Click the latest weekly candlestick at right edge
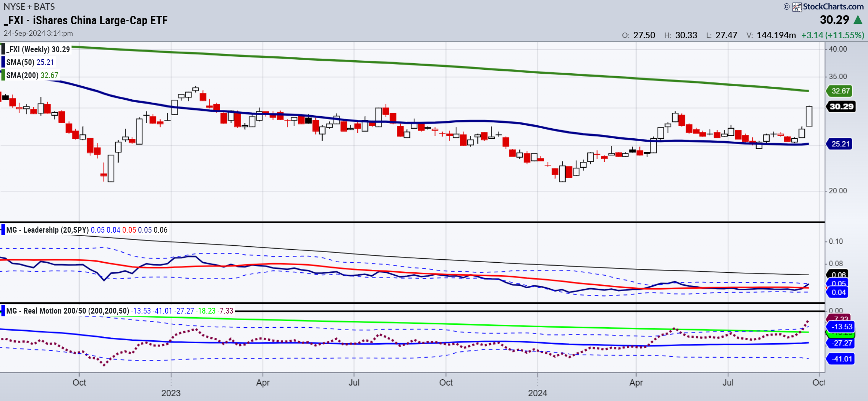 point(809,116)
